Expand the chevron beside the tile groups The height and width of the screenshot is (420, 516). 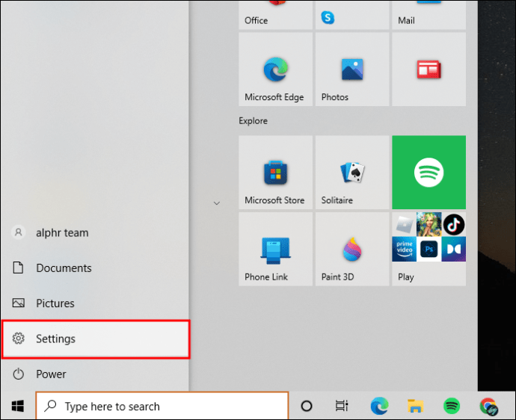[217, 203]
